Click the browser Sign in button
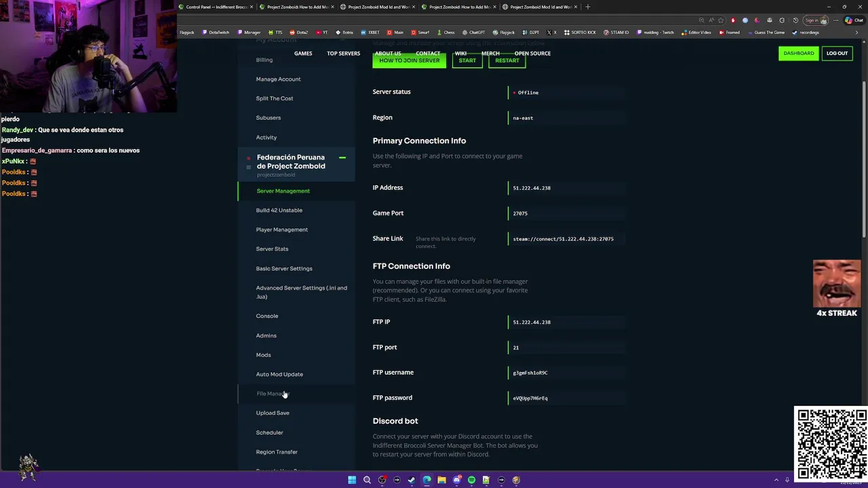 (x=814, y=20)
